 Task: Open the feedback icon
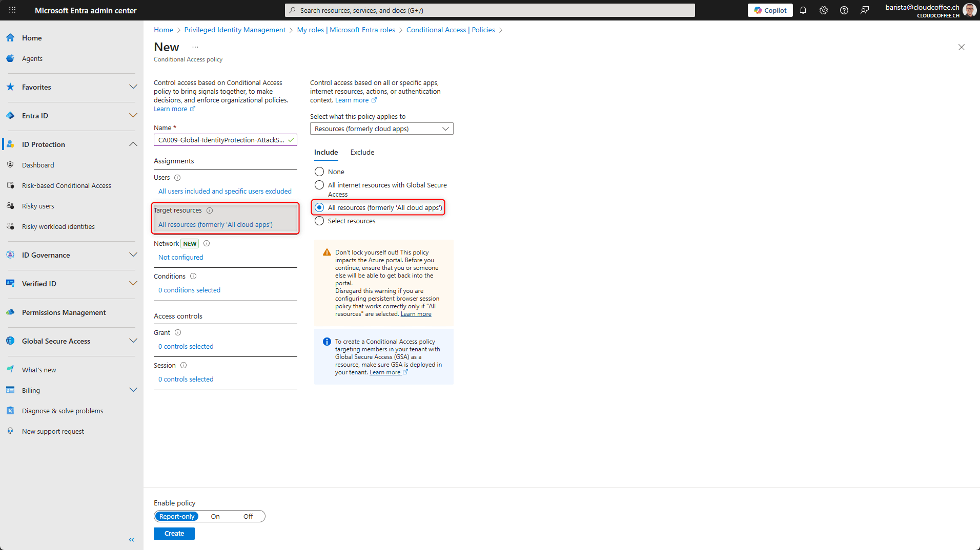pyautogui.click(x=865, y=10)
